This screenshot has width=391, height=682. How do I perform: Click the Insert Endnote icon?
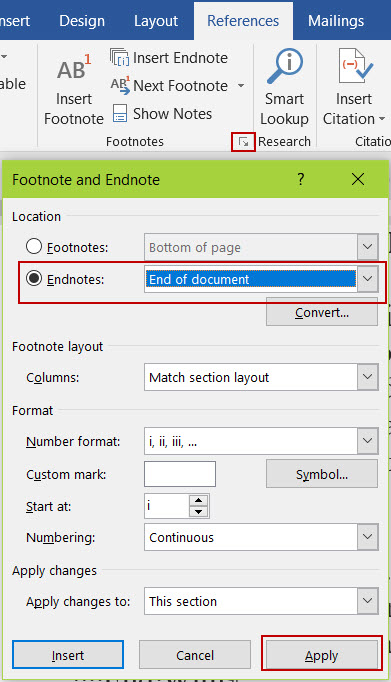[x=119, y=57]
